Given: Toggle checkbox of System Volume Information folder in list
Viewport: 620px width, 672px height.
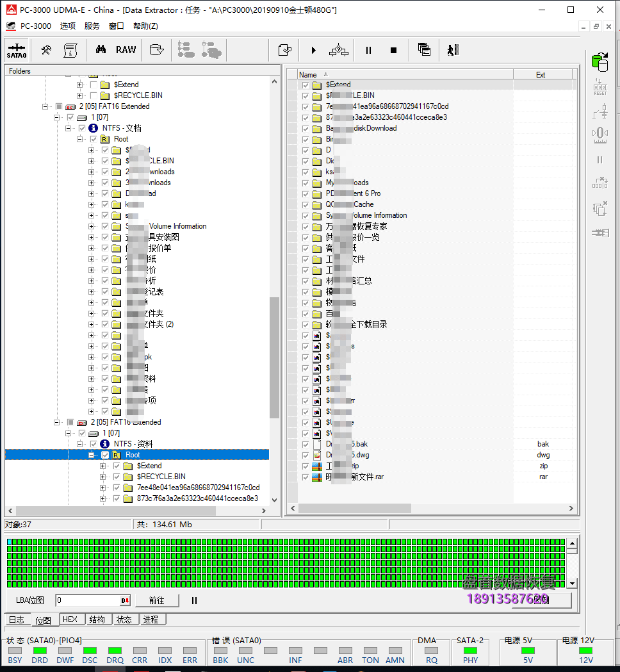Looking at the screenshot, I should pyautogui.click(x=306, y=216).
